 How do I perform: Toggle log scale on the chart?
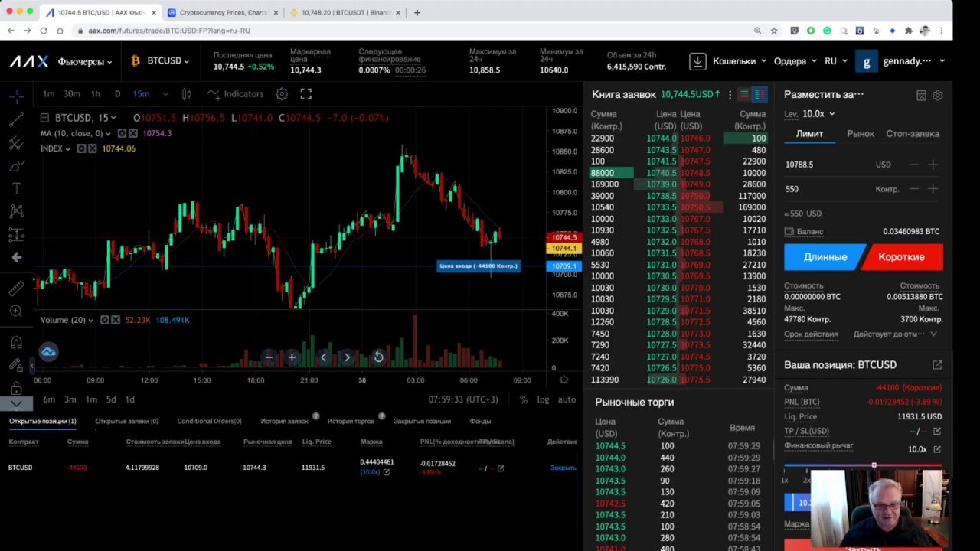543,399
